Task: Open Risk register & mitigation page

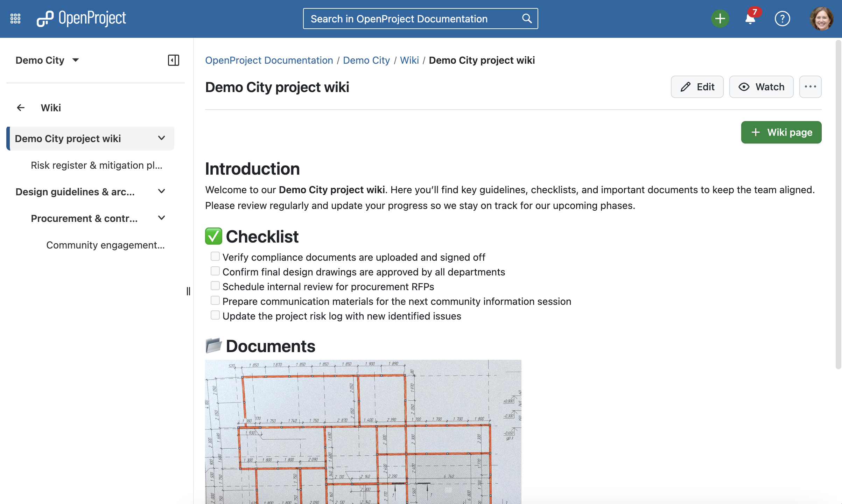Action: click(x=97, y=165)
